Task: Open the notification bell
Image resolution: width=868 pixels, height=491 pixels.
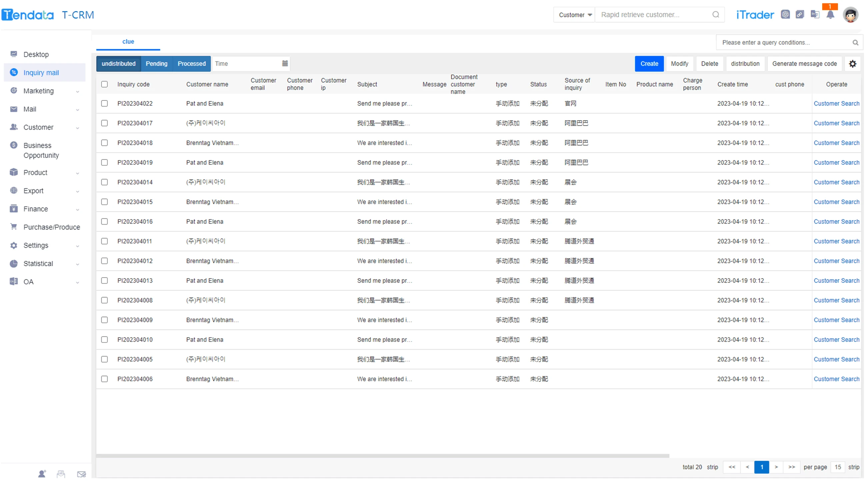Action: coord(830,15)
